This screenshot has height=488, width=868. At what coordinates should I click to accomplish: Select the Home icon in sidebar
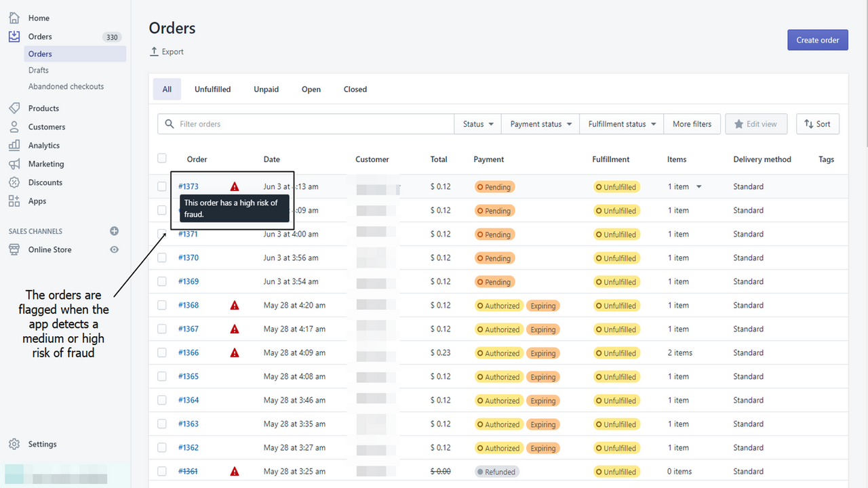pos(14,18)
